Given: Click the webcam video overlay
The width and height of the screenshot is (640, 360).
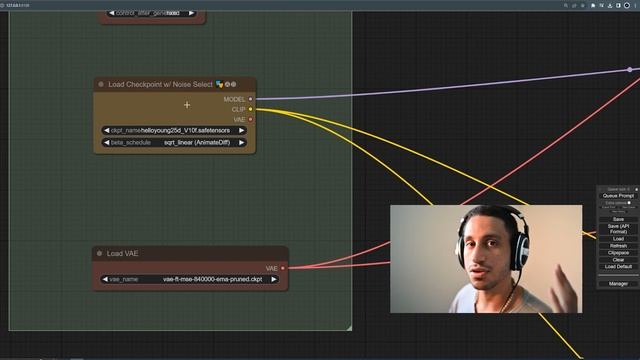Looking at the screenshot, I should (486, 259).
